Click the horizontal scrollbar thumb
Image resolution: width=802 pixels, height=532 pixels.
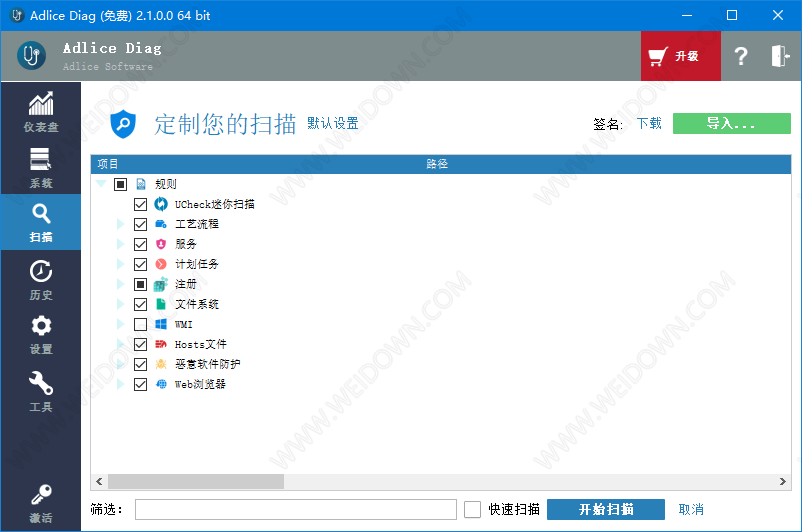[196, 481]
